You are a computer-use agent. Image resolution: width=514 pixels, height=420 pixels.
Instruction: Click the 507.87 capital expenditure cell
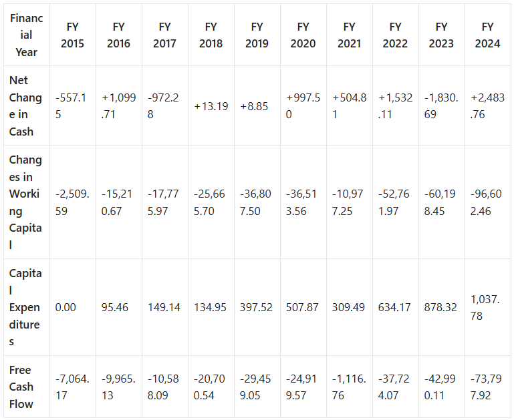(302, 307)
